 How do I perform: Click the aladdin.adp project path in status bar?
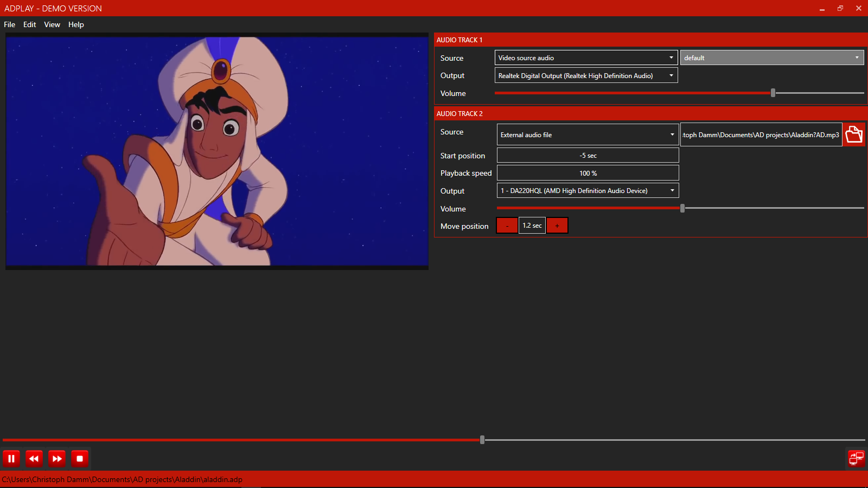(x=122, y=479)
